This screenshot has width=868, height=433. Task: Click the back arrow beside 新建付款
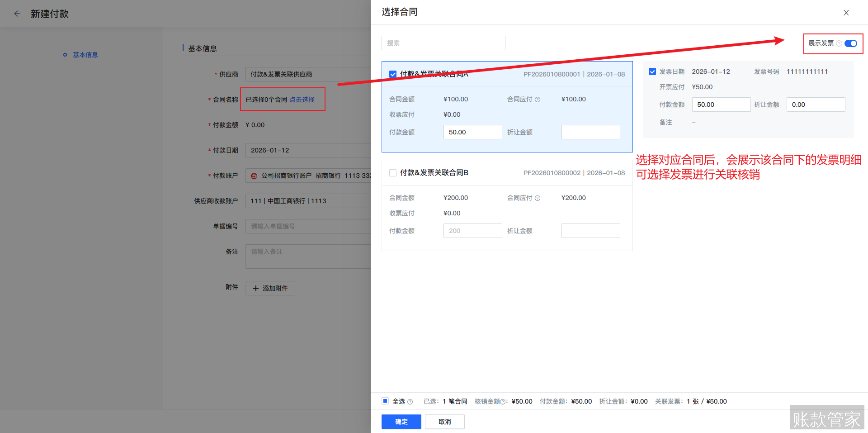coord(17,14)
